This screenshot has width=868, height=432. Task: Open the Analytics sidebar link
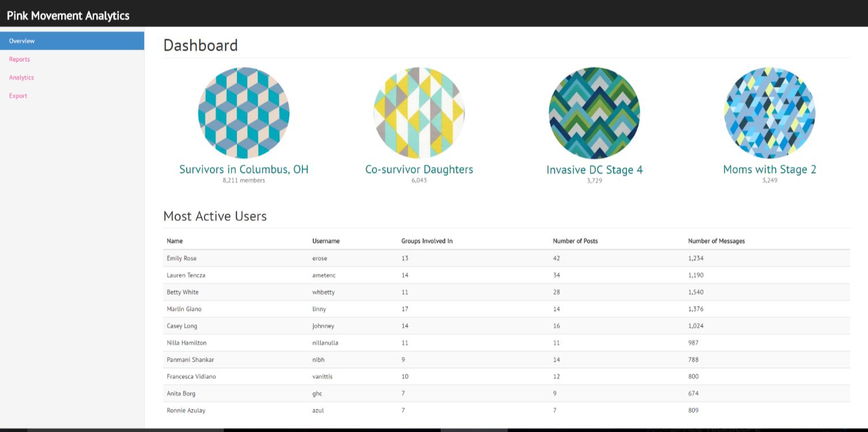click(x=21, y=78)
